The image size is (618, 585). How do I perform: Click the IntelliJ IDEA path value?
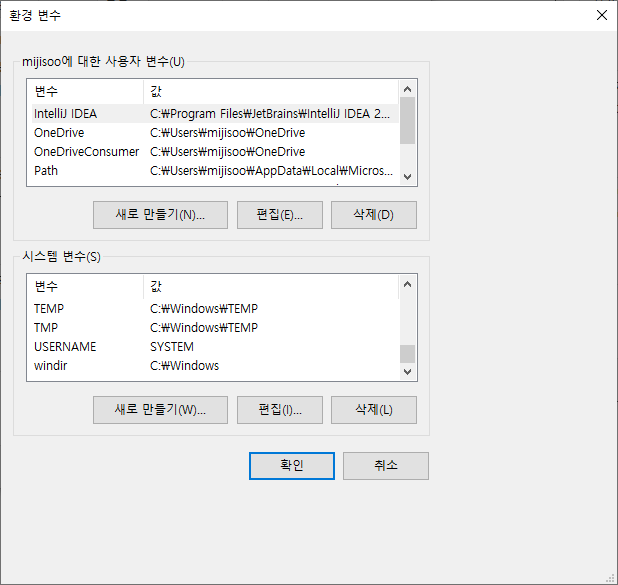270,114
